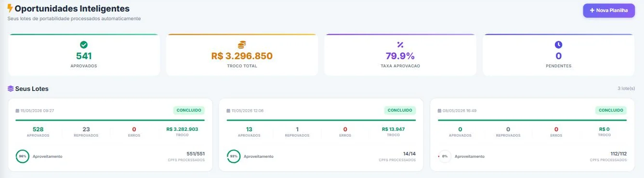Click the calendar icon next to 15/05/2026 09:27
The height and width of the screenshot is (178, 644).
click(17, 111)
